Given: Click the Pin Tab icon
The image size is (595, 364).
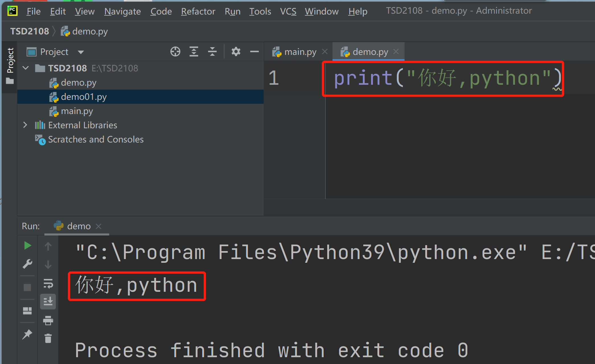Looking at the screenshot, I should click(x=27, y=334).
